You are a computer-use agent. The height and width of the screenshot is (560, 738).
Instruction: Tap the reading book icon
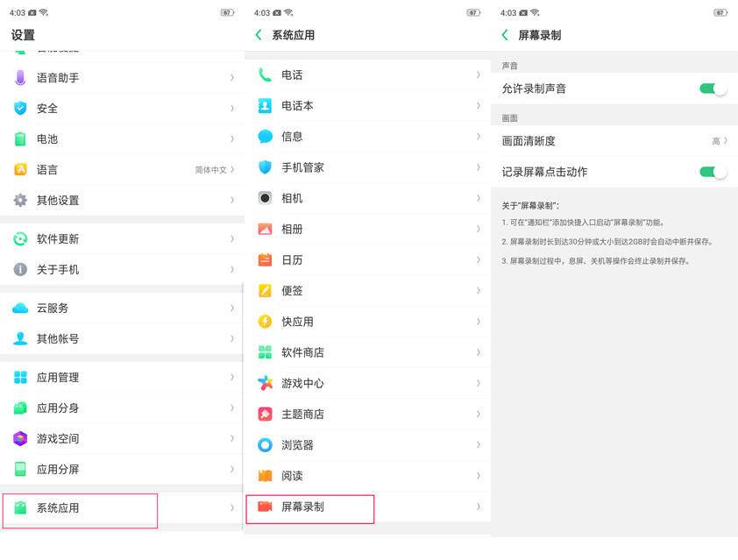click(x=265, y=476)
